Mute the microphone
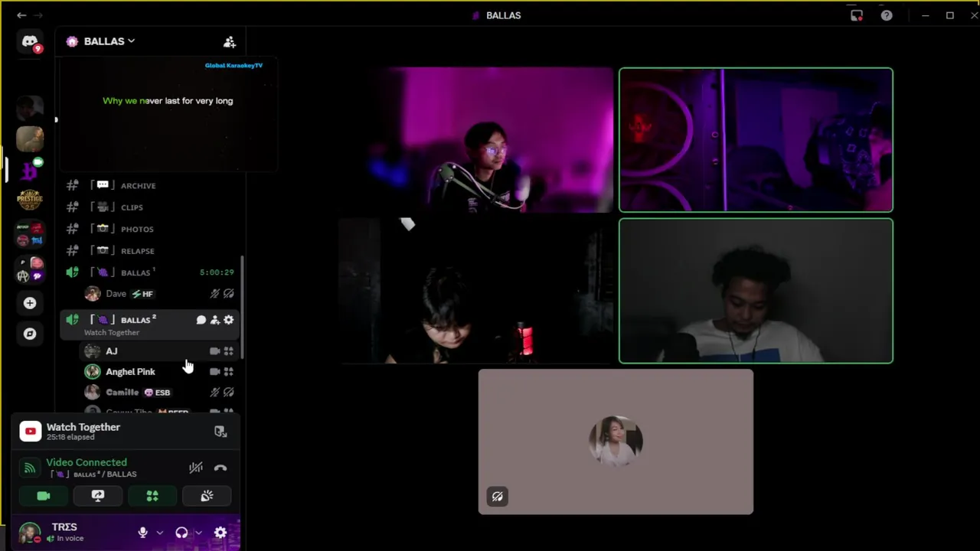This screenshot has width=980, height=551. 142,533
